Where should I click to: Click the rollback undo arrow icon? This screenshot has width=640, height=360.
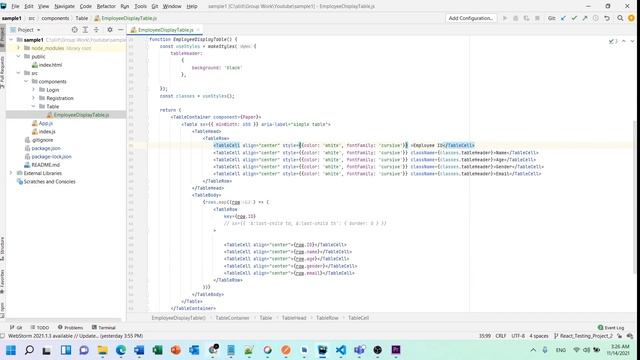(x=607, y=18)
